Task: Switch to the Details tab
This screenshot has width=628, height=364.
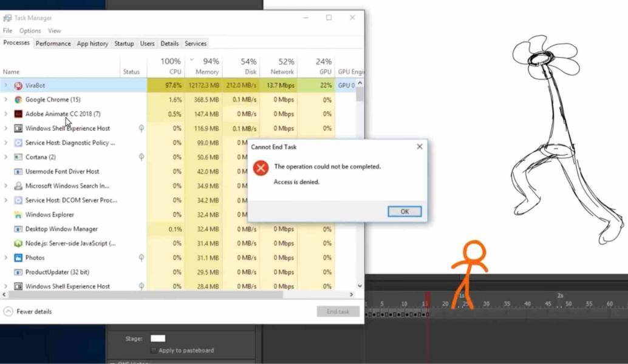Action: pos(170,44)
